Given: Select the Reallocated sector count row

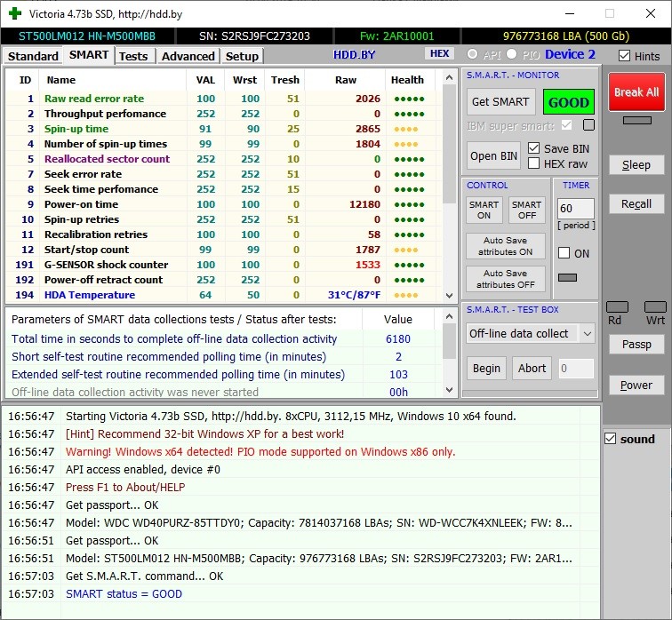Looking at the screenshot, I should coord(224,159).
